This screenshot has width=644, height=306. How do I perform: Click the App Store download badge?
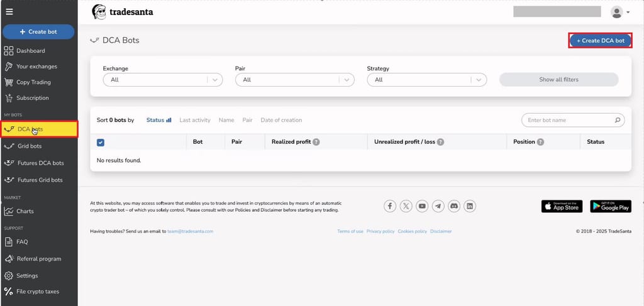[x=562, y=206]
